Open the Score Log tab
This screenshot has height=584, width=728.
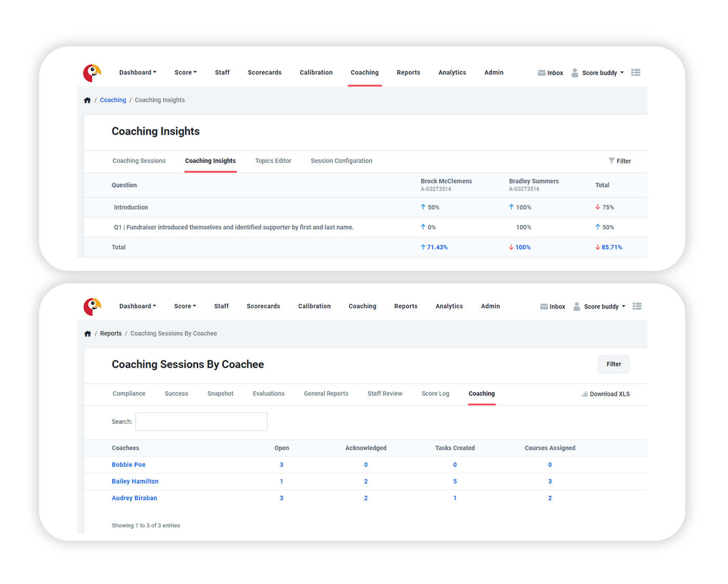[x=435, y=394]
